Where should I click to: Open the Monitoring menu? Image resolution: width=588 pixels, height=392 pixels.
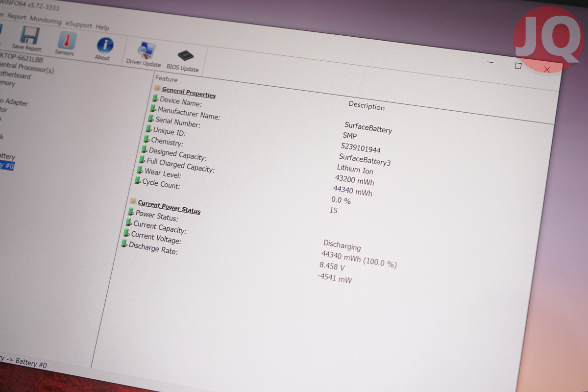[46, 20]
